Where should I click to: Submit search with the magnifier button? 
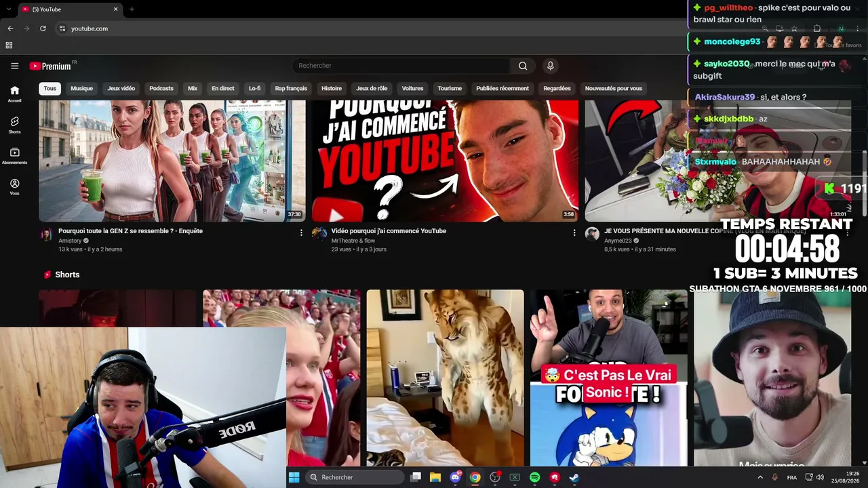[x=523, y=66]
